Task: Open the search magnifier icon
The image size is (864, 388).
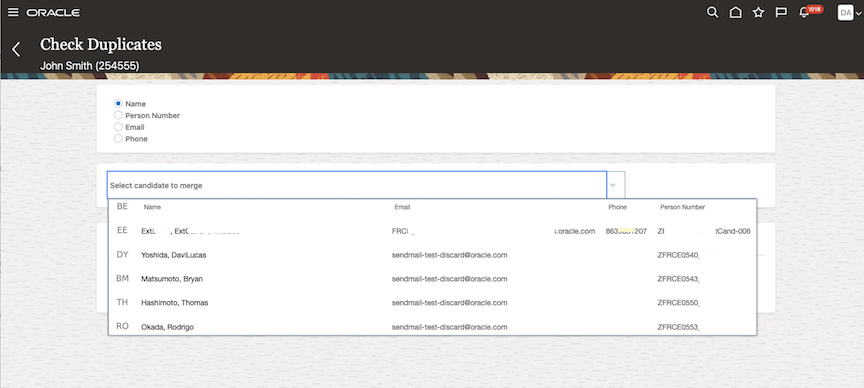Action: click(x=712, y=12)
